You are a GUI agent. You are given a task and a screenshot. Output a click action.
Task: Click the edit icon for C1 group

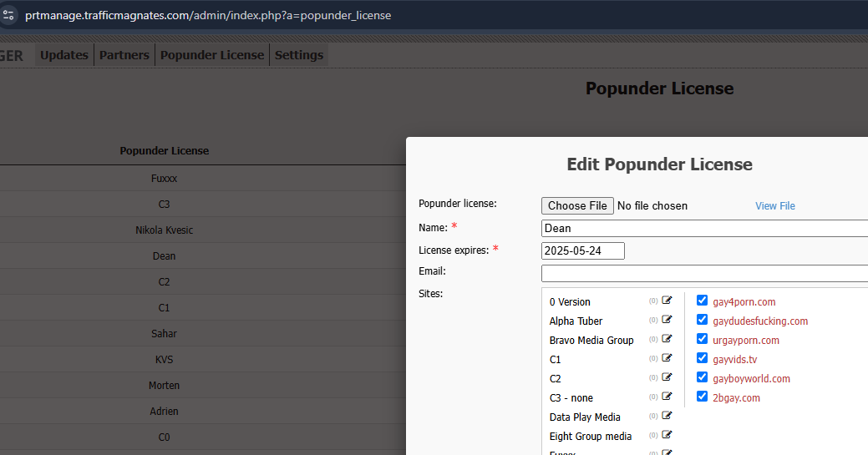pyautogui.click(x=667, y=358)
